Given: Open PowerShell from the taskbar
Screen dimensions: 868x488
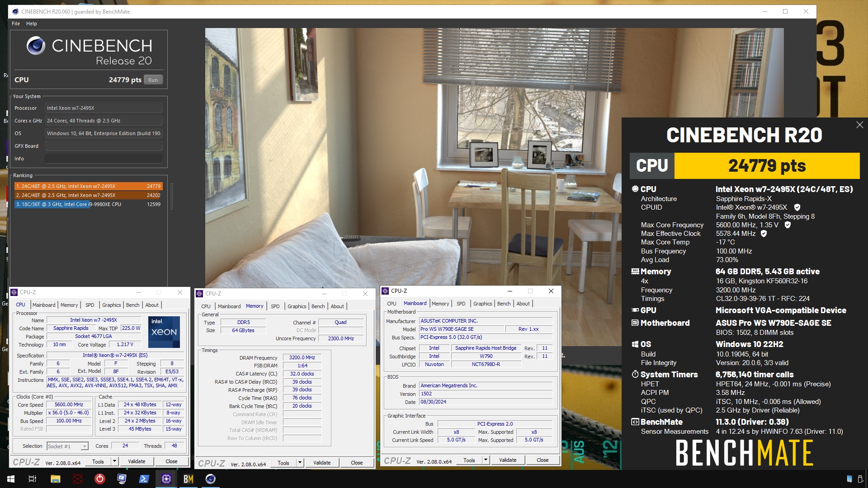Looking at the screenshot, I should point(144,479).
